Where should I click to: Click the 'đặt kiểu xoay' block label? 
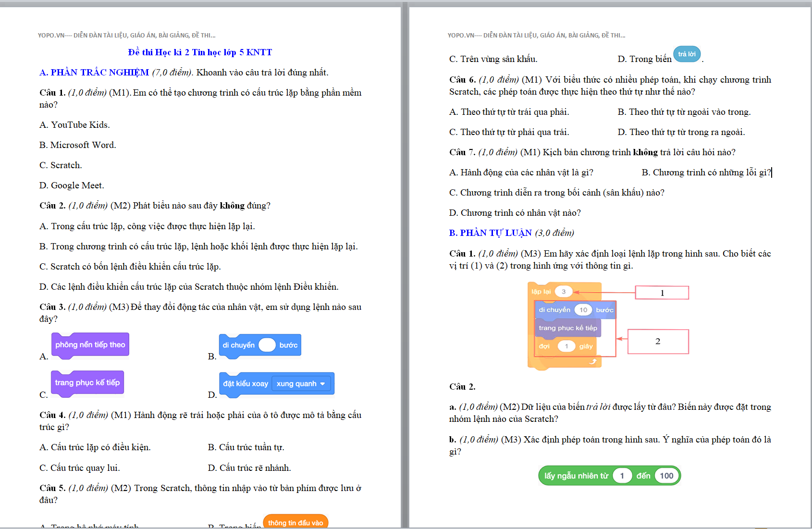click(x=246, y=383)
